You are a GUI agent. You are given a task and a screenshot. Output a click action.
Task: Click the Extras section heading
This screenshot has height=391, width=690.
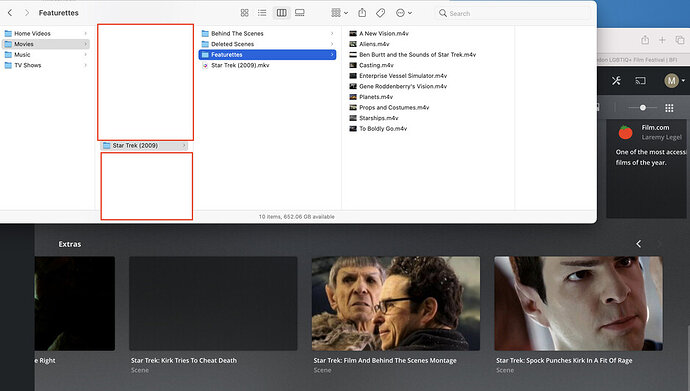pyautogui.click(x=70, y=244)
